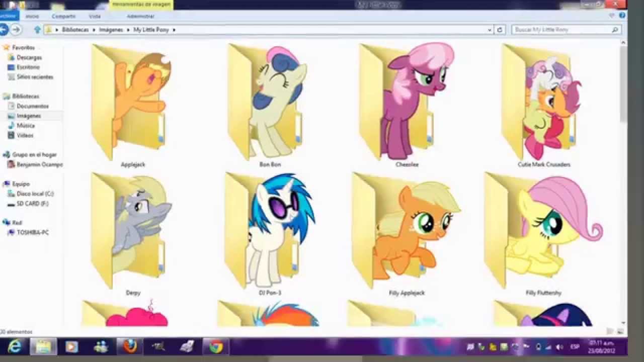Open the Filly Fluttershy folder icon
The image size is (644, 362).
(543, 230)
